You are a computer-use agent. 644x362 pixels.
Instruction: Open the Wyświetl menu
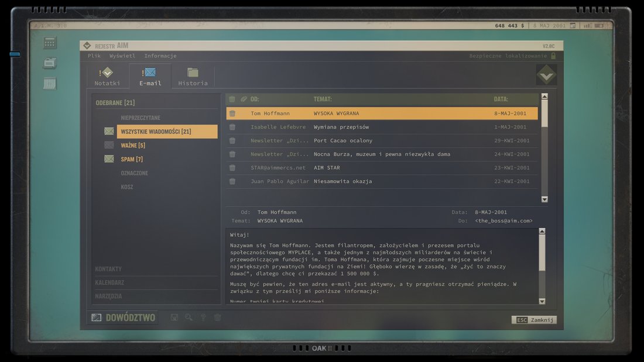tap(122, 56)
